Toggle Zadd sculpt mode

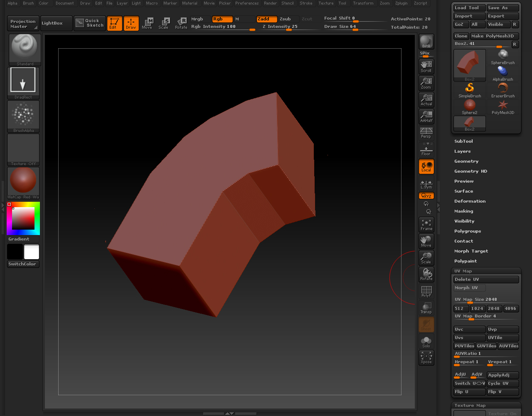coord(266,19)
